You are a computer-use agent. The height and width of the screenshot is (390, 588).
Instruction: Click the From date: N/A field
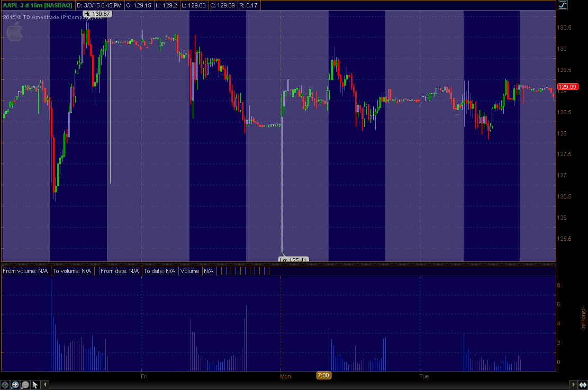point(120,271)
